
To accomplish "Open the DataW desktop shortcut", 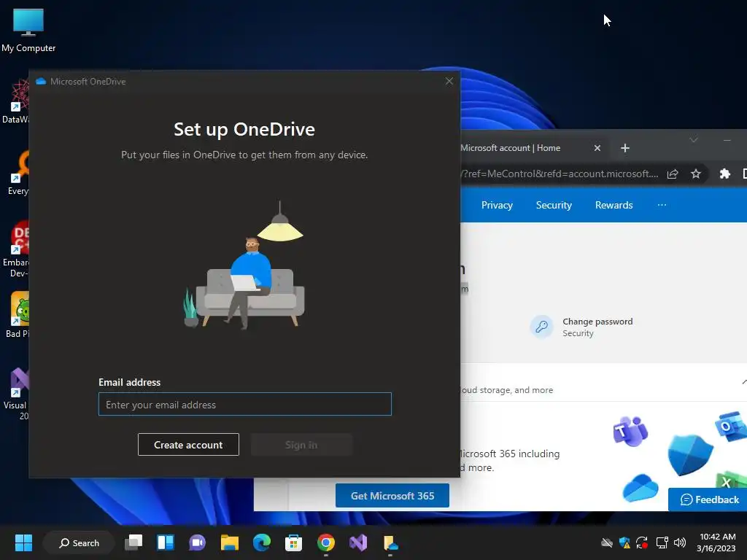I will coord(16,101).
